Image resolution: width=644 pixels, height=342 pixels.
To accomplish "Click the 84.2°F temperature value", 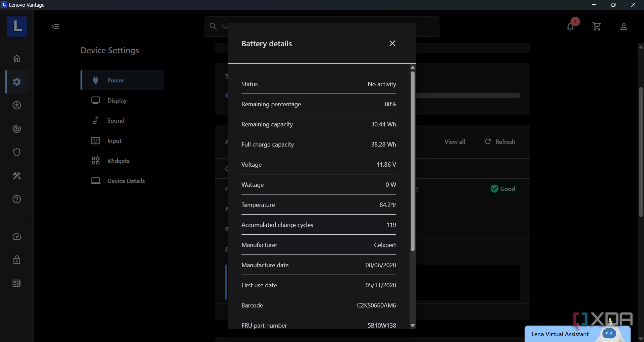I will click(x=388, y=205).
